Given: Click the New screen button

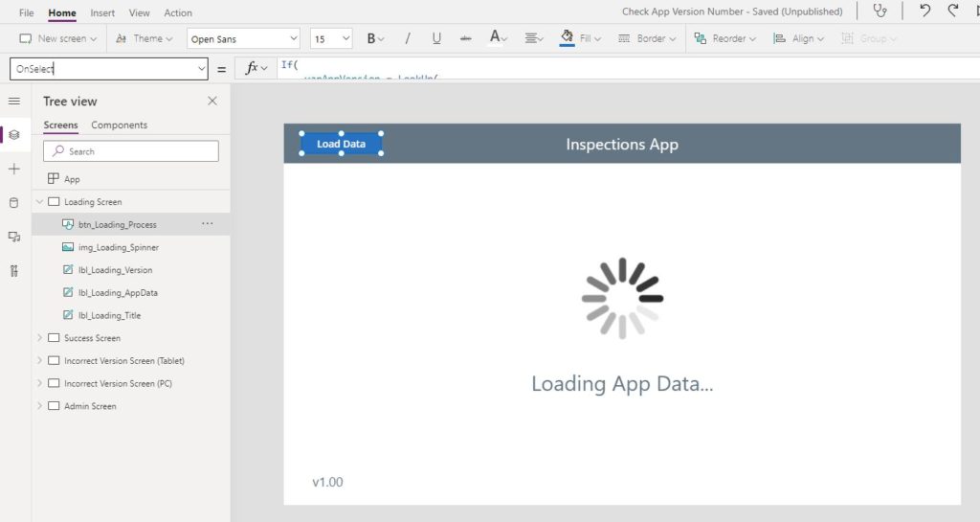Looking at the screenshot, I should tap(57, 38).
